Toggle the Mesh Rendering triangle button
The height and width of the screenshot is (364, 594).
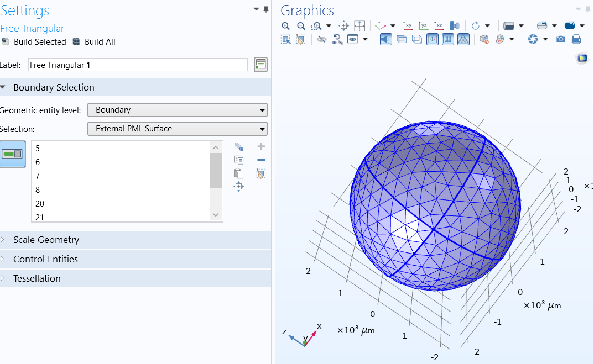pos(463,39)
